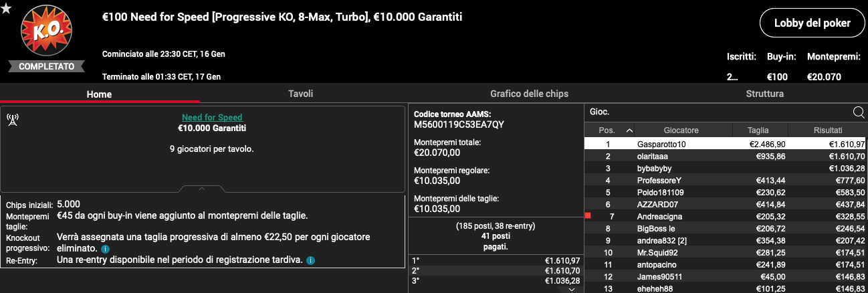Select player row Gasparotto10
This screenshot has width=868, height=293.
726,144
